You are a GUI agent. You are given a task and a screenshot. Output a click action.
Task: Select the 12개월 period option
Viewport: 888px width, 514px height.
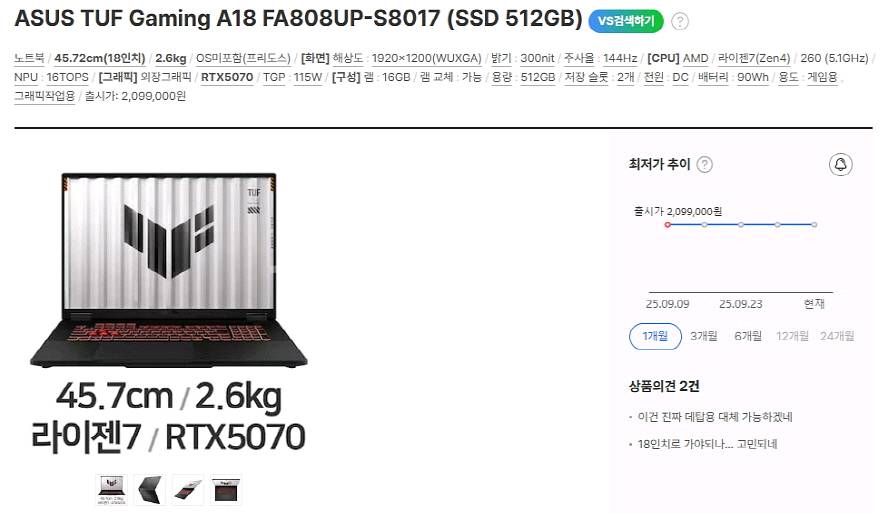(x=792, y=336)
